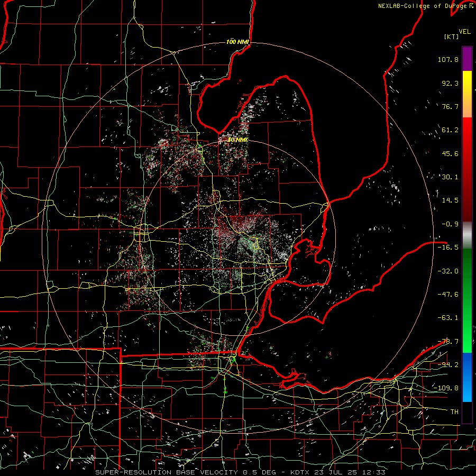476x476 pixels.
Task: Click the 30.1 velocity scale value
Action: click(450, 177)
